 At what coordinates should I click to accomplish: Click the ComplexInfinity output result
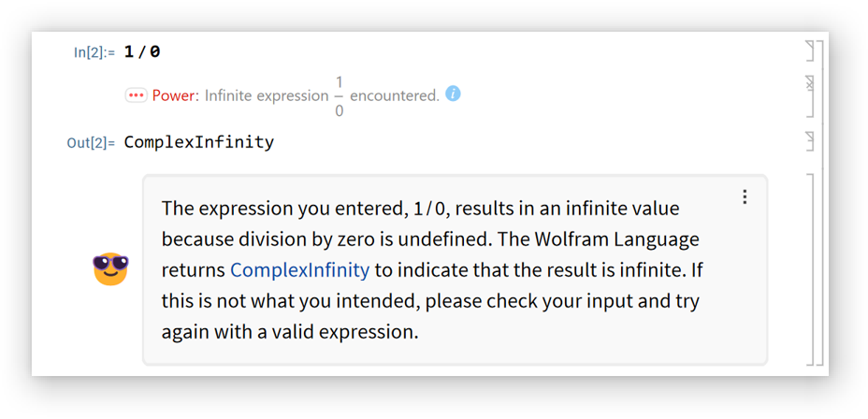click(198, 142)
